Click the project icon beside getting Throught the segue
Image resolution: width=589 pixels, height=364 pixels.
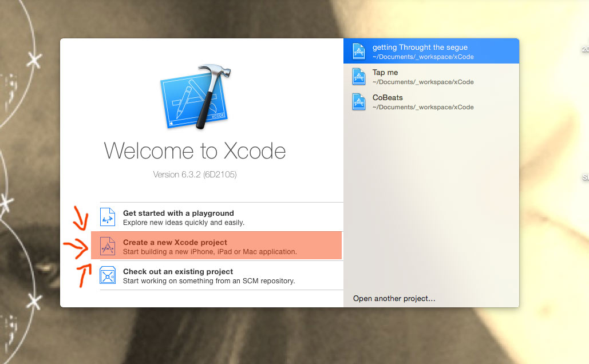358,51
